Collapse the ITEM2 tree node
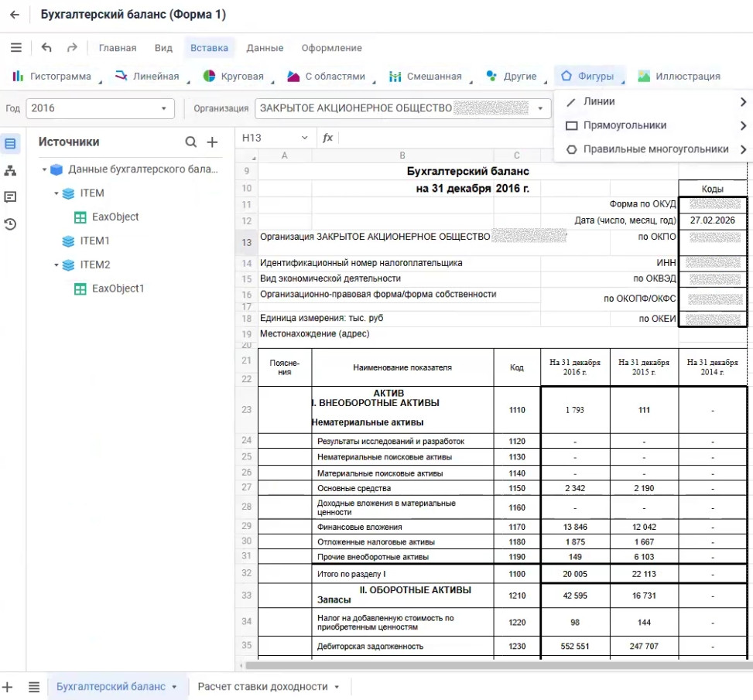 tap(56, 265)
